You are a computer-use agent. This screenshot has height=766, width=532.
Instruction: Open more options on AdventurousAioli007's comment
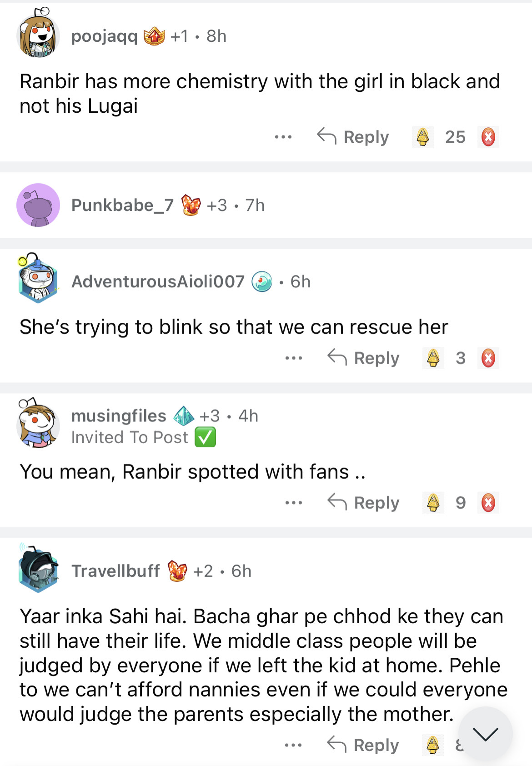coord(293,358)
